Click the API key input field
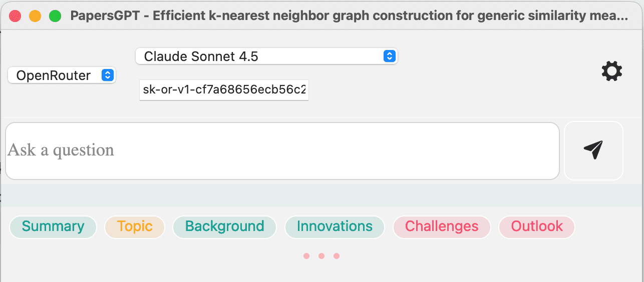Viewport: 644px width, 282px height. pos(224,90)
